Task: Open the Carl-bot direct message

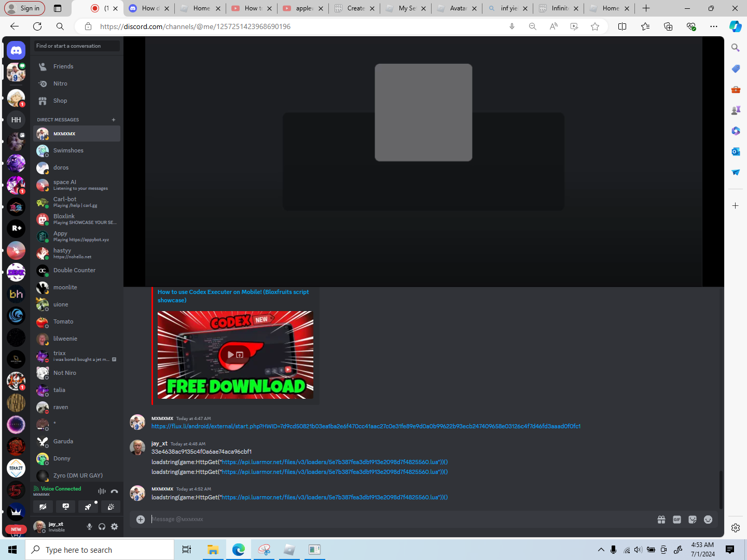Action: [77, 202]
